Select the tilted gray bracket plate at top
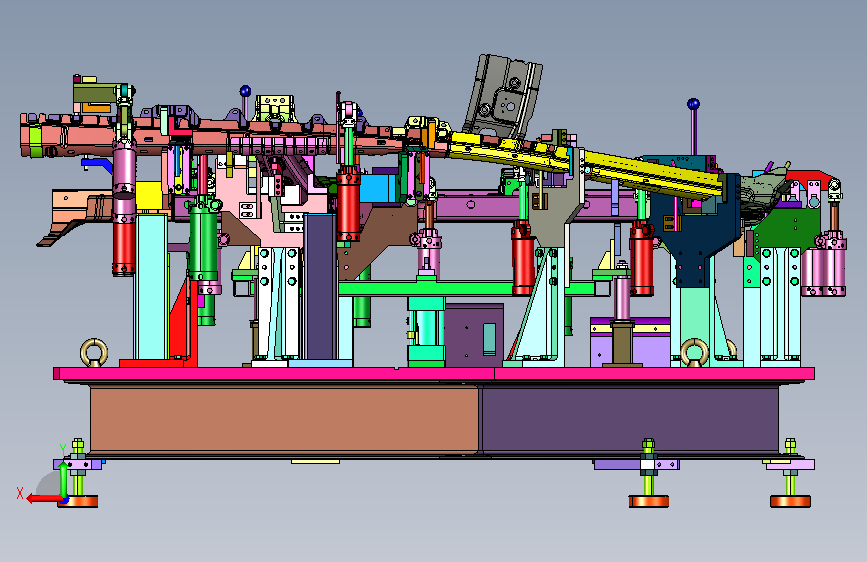The width and height of the screenshot is (867, 562). (x=502, y=97)
